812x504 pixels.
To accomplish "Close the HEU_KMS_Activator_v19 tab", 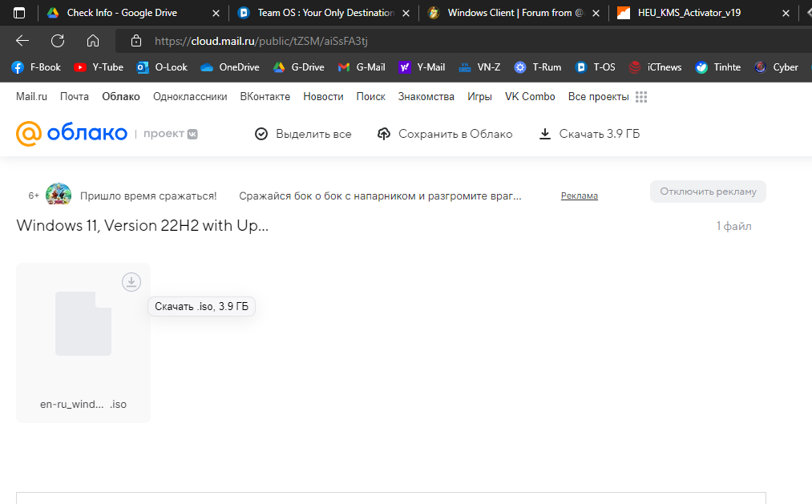I will [786, 13].
